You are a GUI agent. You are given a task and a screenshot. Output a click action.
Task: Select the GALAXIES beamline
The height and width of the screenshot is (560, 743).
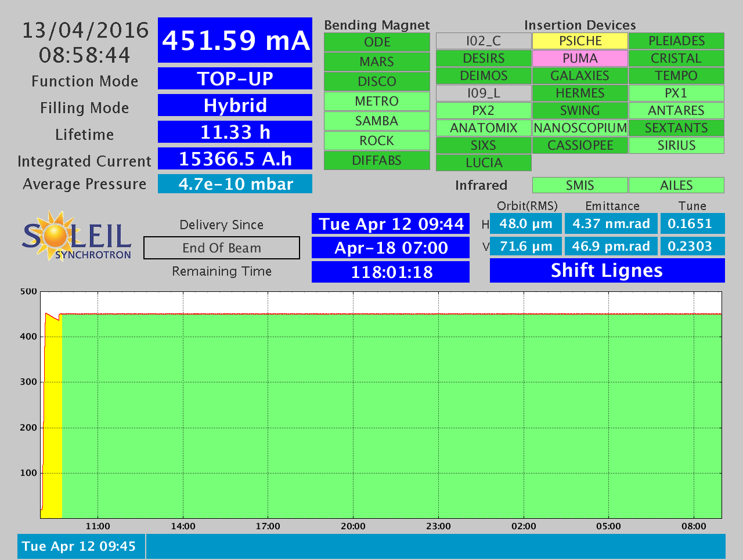(x=580, y=76)
